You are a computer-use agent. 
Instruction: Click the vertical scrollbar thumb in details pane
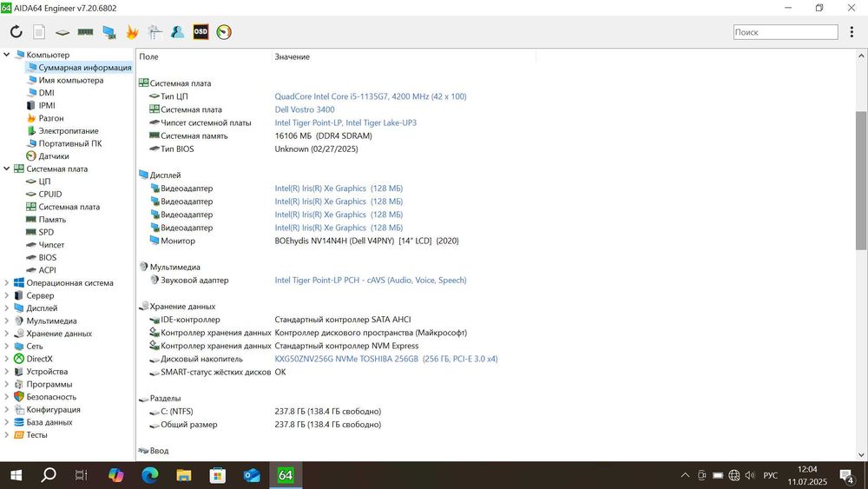click(861, 180)
